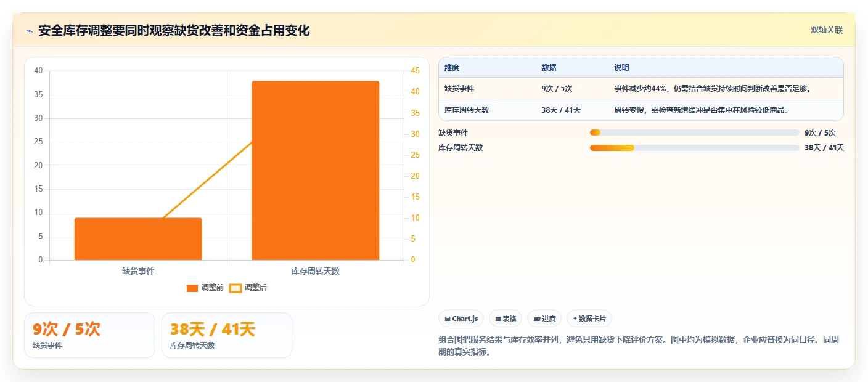Click the 缺货事件 progress bar
The image size is (868, 382).
tap(694, 132)
